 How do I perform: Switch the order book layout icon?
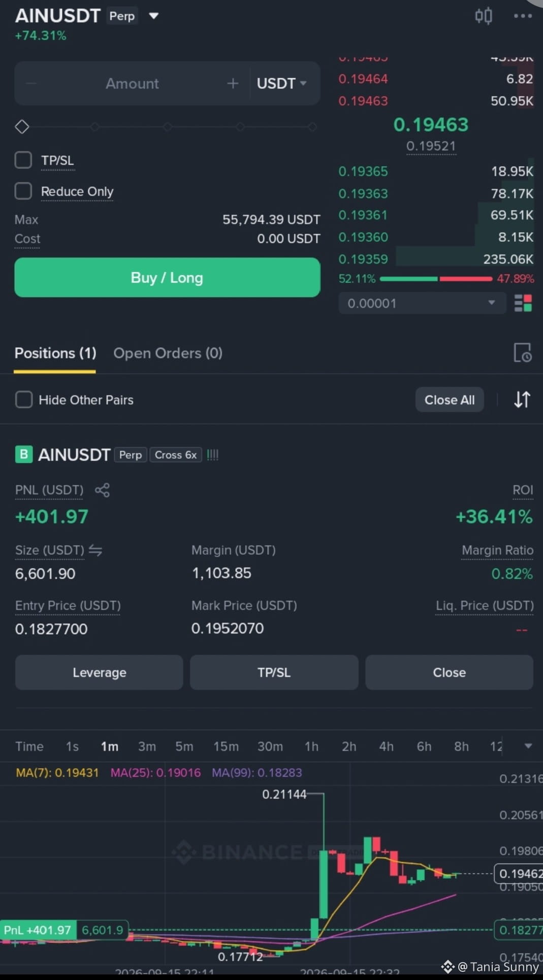(x=523, y=303)
